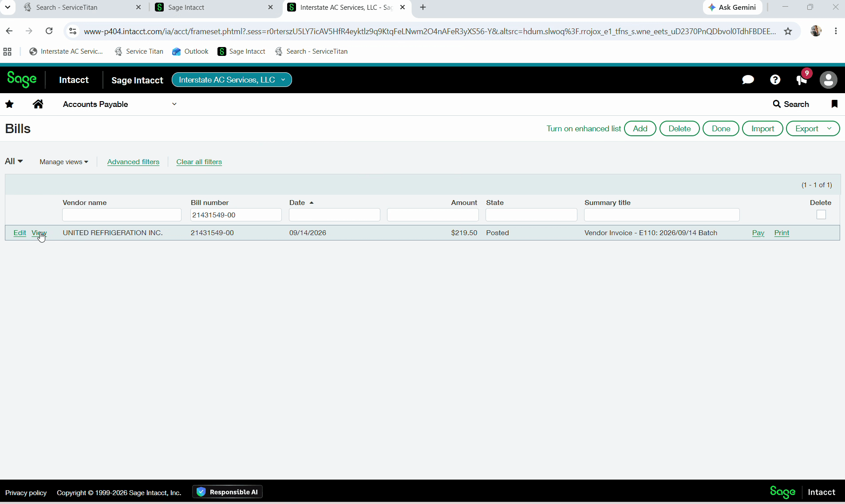Open the All views dropdown
845x504 pixels.
[14, 161]
